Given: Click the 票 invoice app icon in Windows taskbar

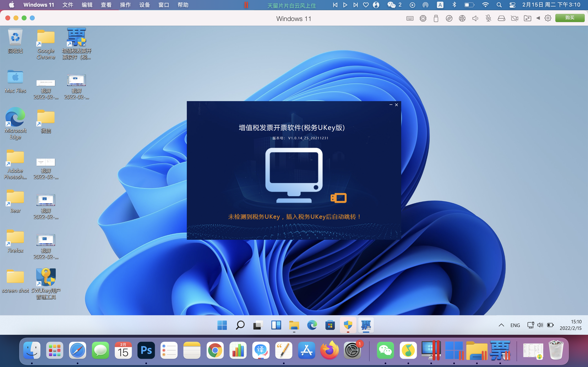Looking at the screenshot, I should (x=366, y=325).
